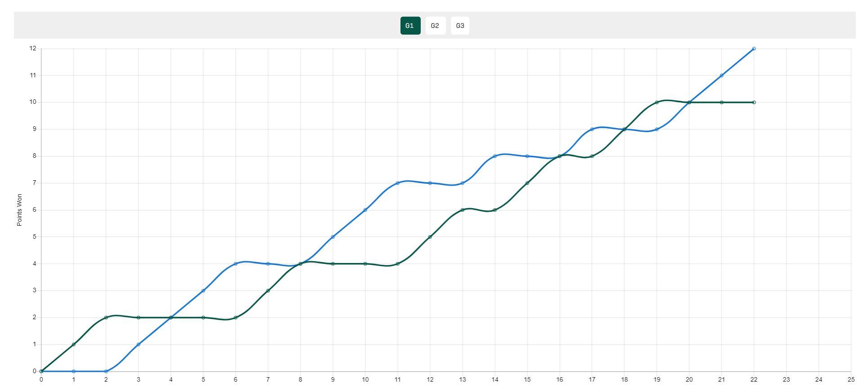Select blue data point at rally 3

click(x=138, y=344)
